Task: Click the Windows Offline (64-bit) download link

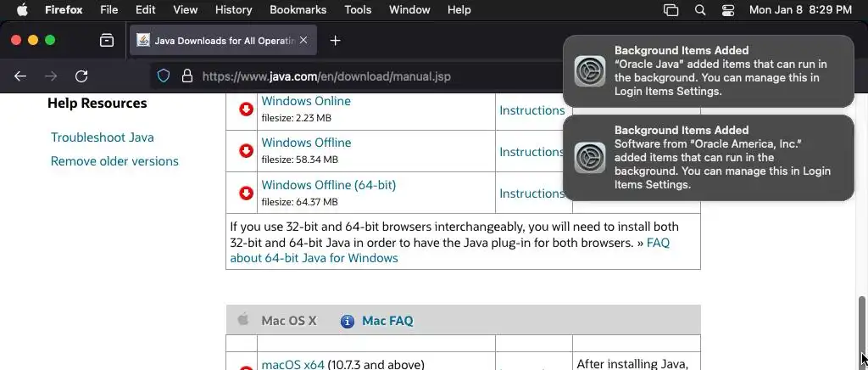Action: pos(329,184)
